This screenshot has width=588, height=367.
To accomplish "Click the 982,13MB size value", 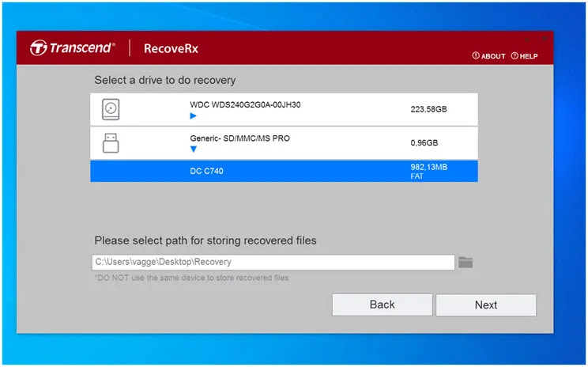I will click(x=428, y=167).
